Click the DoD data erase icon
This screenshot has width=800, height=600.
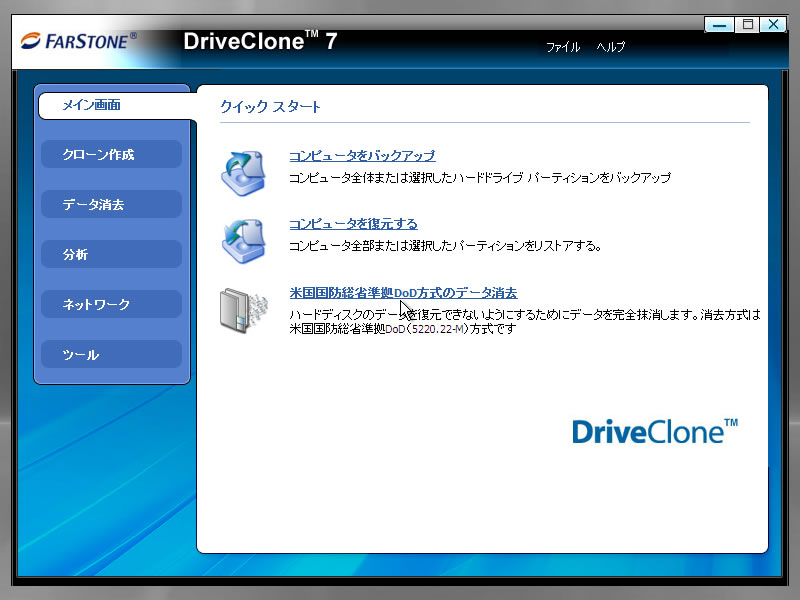[x=243, y=311]
